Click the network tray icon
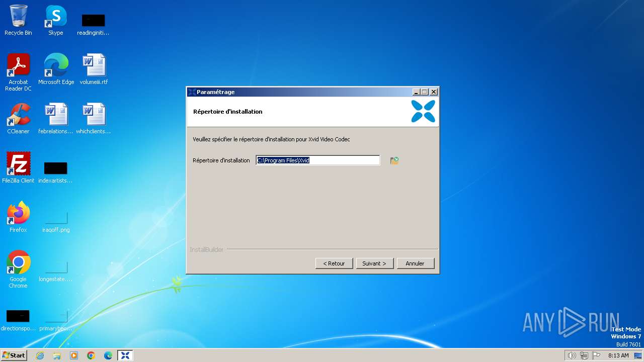644x362 pixels. click(x=584, y=355)
